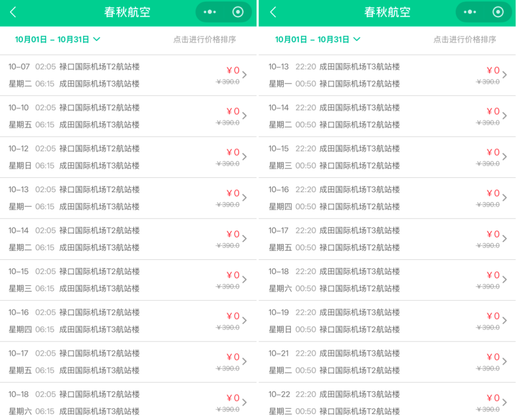Open chevron for 10-17 02:05 flight
The image size is (516, 420).
[245, 361]
